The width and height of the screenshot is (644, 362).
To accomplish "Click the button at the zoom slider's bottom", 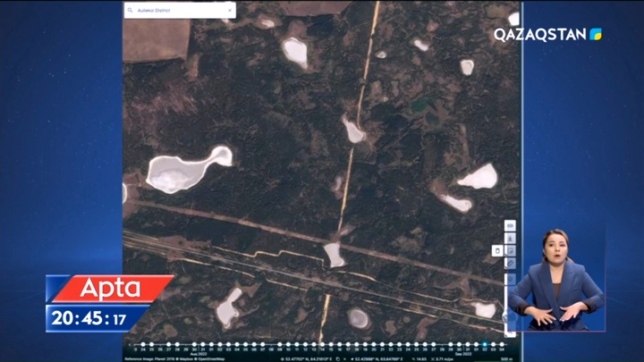I will (512, 335).
